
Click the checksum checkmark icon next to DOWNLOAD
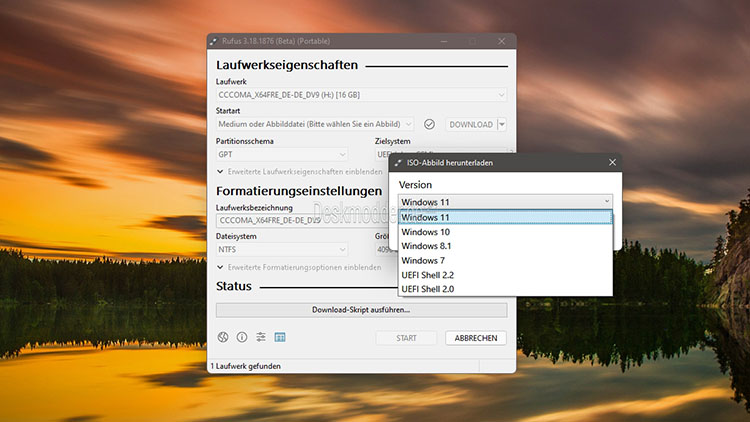tap(430, 124)
